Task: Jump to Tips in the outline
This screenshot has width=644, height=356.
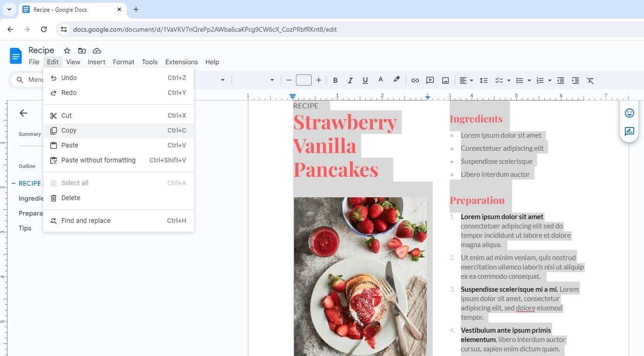Action: (25, 228)
